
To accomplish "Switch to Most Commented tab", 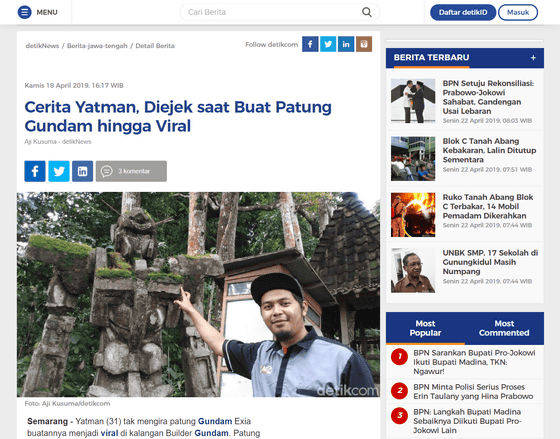I will coord(504,328).
